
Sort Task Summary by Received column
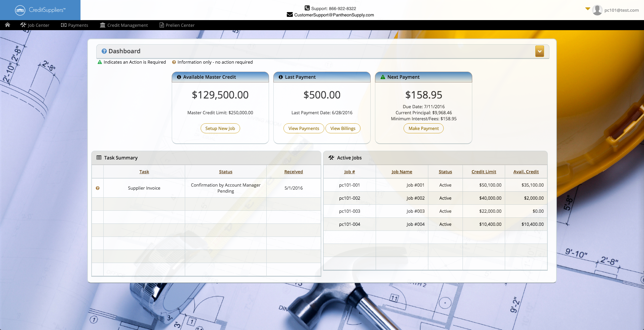(x=293, y=172)
